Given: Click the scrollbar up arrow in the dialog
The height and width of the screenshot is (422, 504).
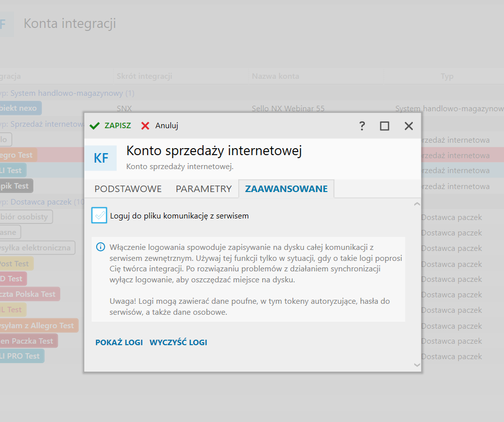Looking at the screenshot, I should coord(417,204).
